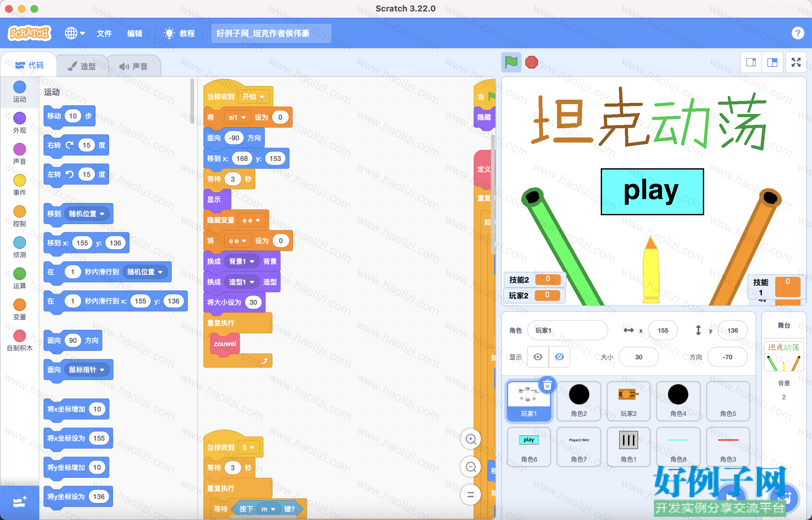Select the 角色1 sprite thumbnail
Viewport: 812px width, 520px height.
(628, 447)
